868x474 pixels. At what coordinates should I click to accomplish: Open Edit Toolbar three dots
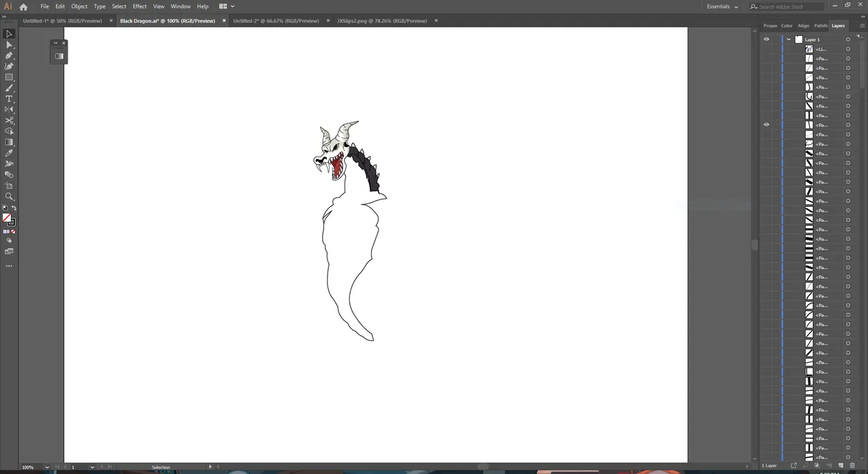click(9, 266)
